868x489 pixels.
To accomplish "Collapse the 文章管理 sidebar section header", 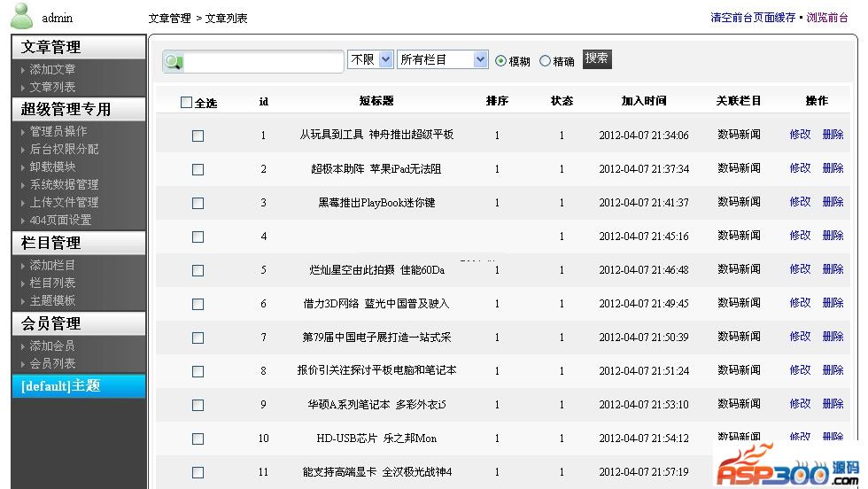I will [79, 47].
